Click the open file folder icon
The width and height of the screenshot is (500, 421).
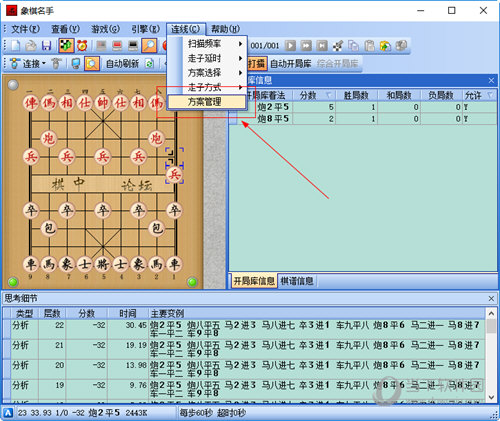(x=31, y=46)
